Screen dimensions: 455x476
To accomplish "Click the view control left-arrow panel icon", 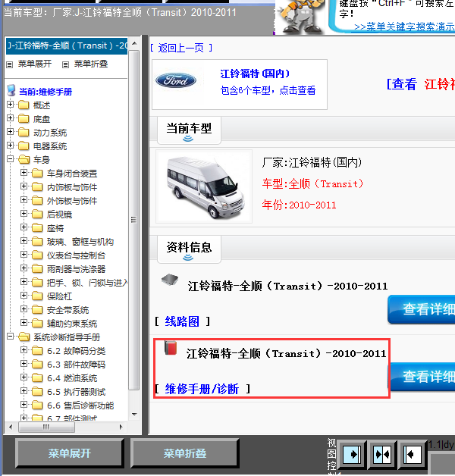I will pyautogui.click(x=413, y=455).
